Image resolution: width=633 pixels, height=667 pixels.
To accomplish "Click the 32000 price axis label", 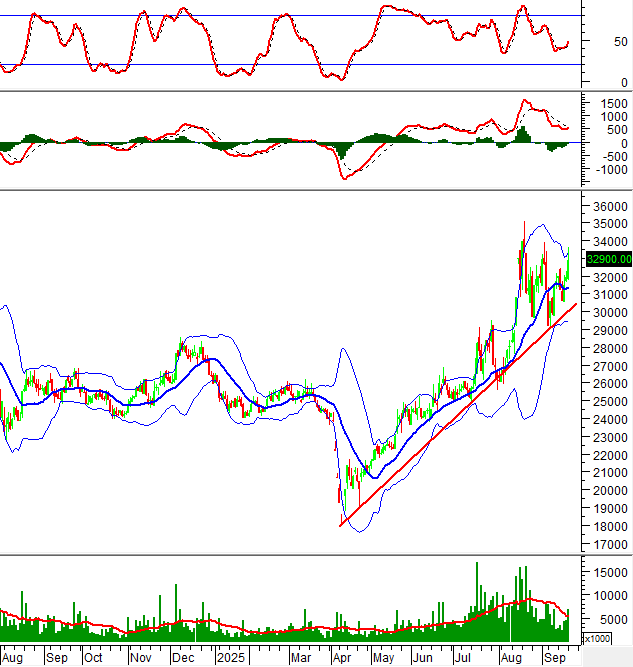I will click(610, 277).
